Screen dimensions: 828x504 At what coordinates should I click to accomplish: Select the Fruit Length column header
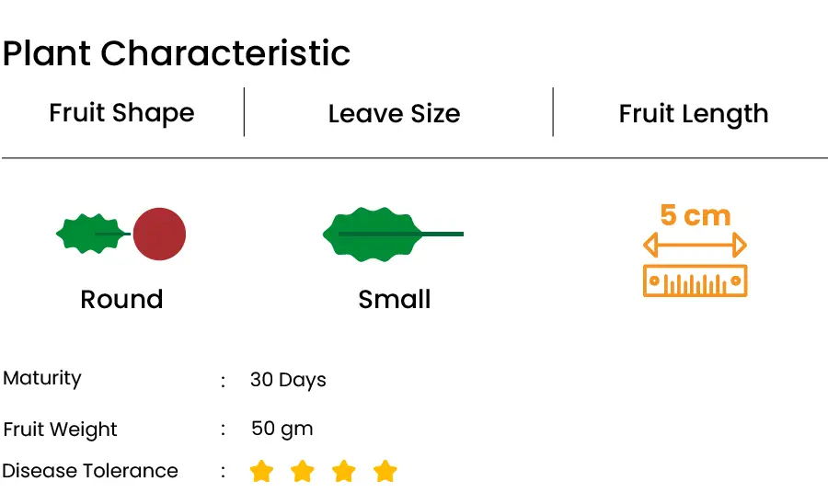click(694, 114)
